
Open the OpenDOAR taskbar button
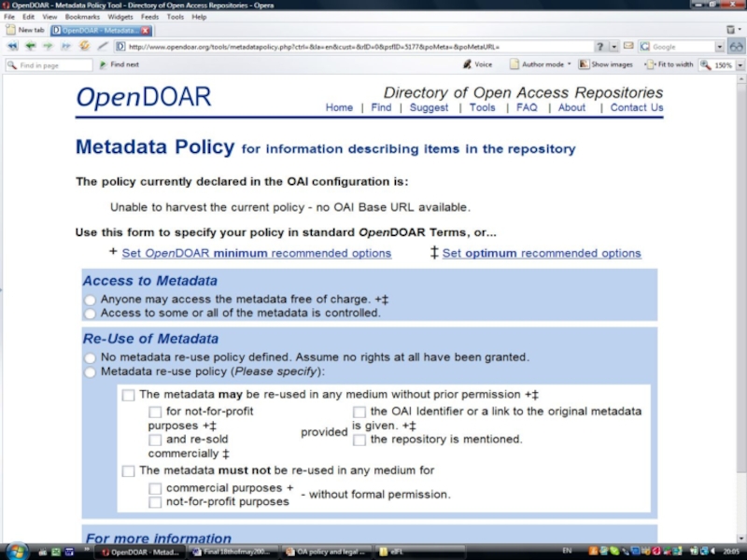coord(141,552)
